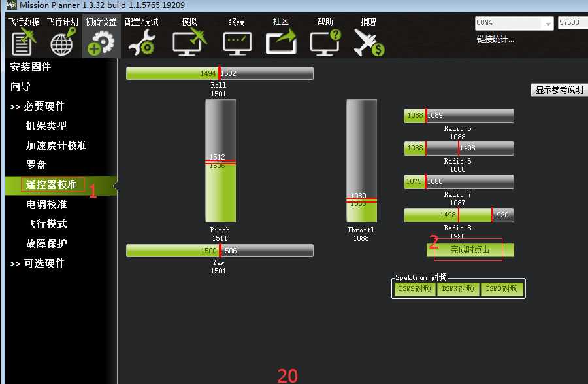The image size is (588, 384).
Task: Open the 飞行数据 flight data icon
Action: 24,43
